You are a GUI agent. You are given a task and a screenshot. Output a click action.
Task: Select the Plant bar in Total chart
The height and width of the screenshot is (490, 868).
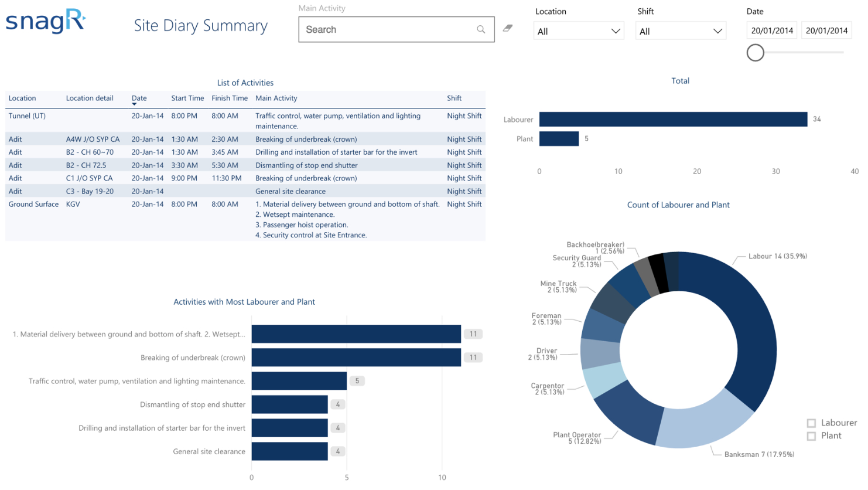click(x=559, y=139)
